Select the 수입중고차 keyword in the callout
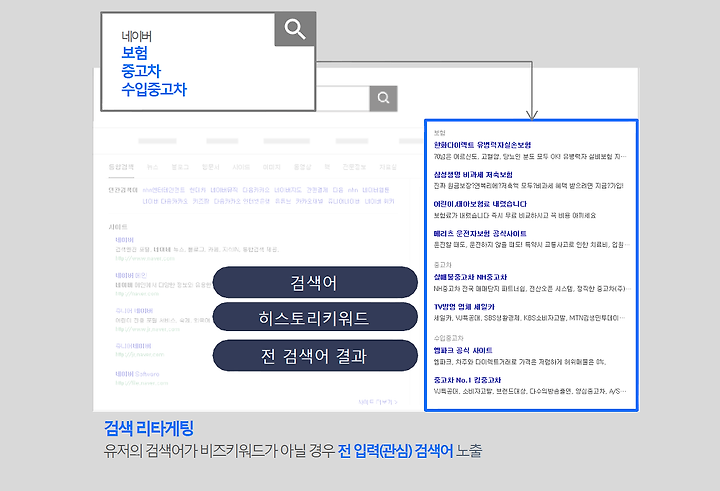Screen dimensions: 720x491 point(154,89)
